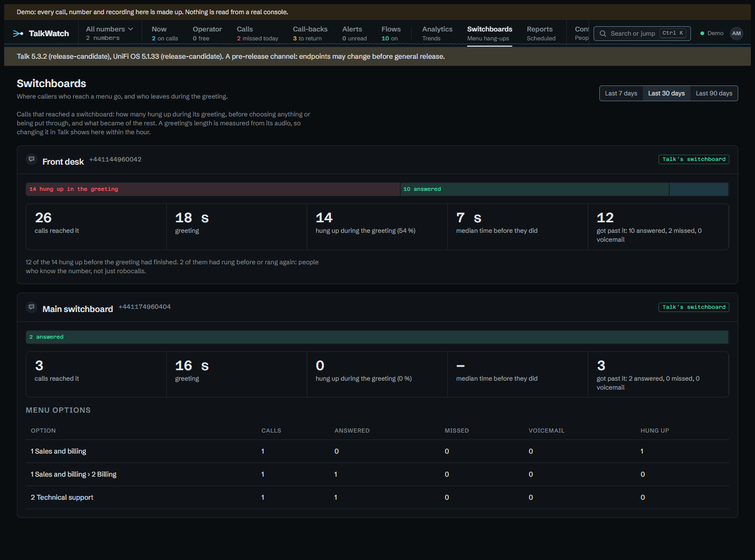The image size is (755, 560).
Task: Click the MENU OPTIONS heading
Action: (58, 410)
